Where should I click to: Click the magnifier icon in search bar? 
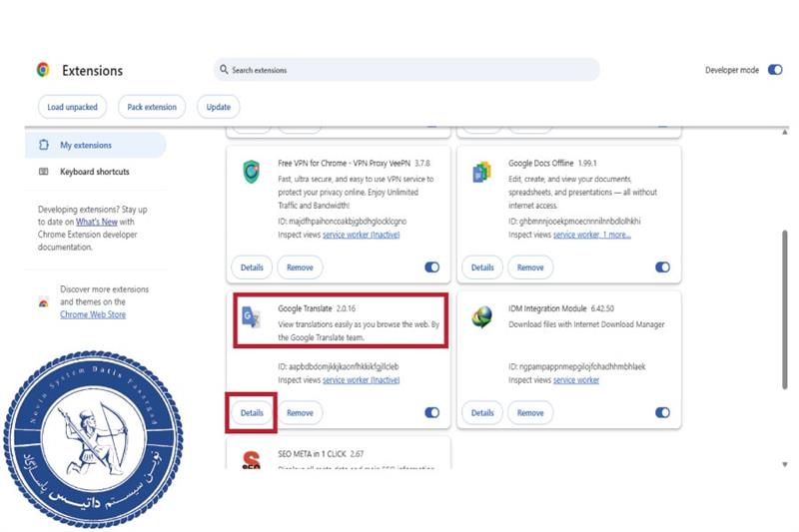click(x=224, y=70)
